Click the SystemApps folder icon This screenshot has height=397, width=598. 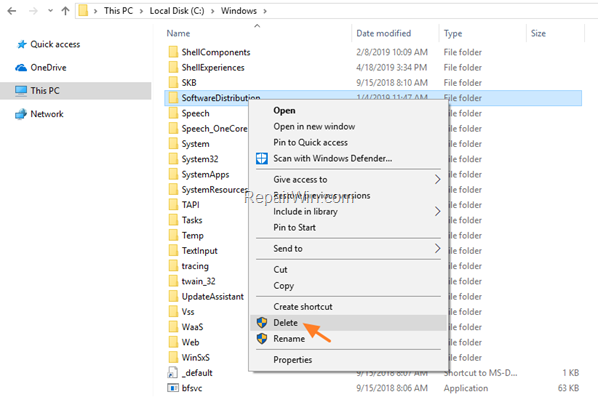click(x=173, y=174)
